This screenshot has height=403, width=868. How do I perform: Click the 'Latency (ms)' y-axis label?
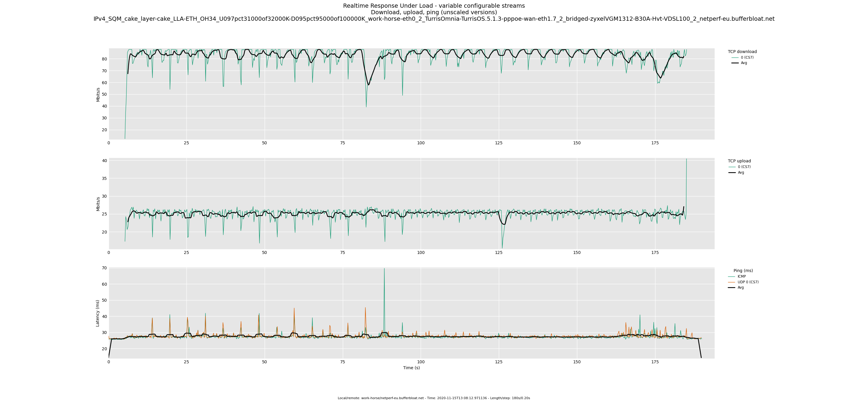pos(98,313)
